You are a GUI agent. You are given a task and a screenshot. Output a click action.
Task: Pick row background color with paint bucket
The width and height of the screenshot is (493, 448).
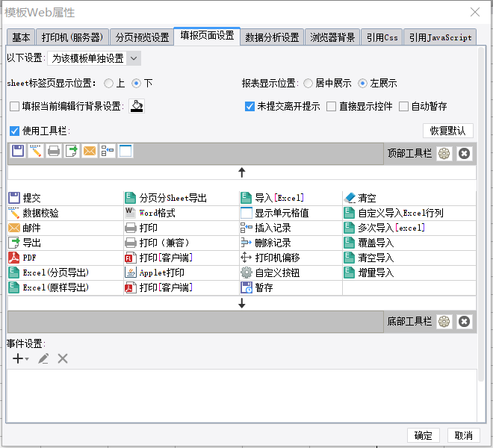pyautogui.click(x=137, y=106)
